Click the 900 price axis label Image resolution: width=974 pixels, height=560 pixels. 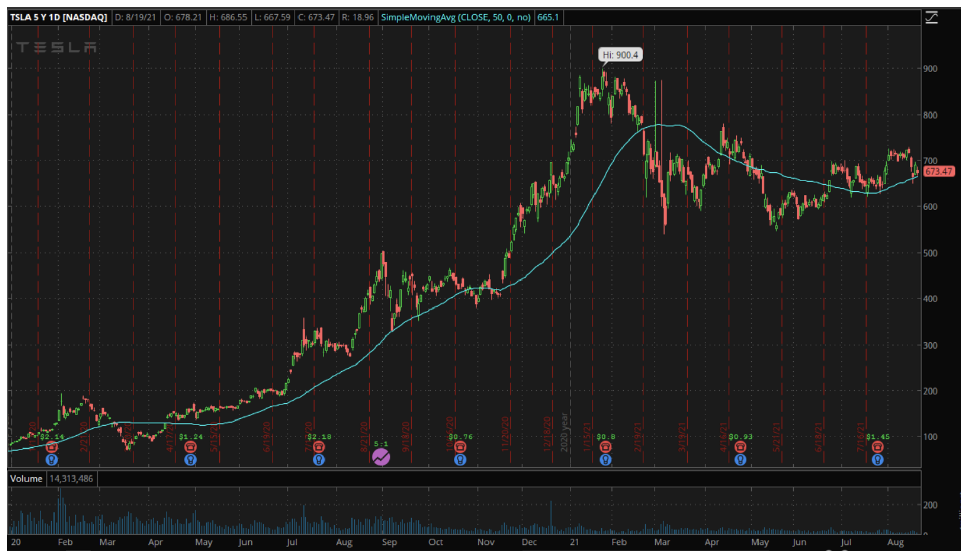930,69
